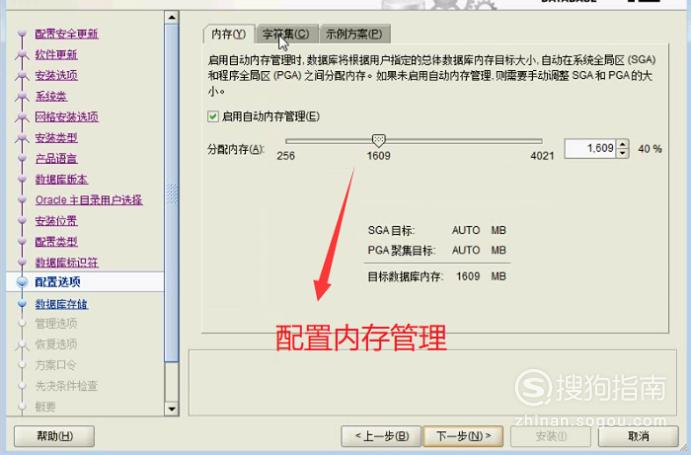Image resolution: width=691 pixels, height=455 pixels.
Task: Go to 数据库存储 step
Action: coord(61,304)
